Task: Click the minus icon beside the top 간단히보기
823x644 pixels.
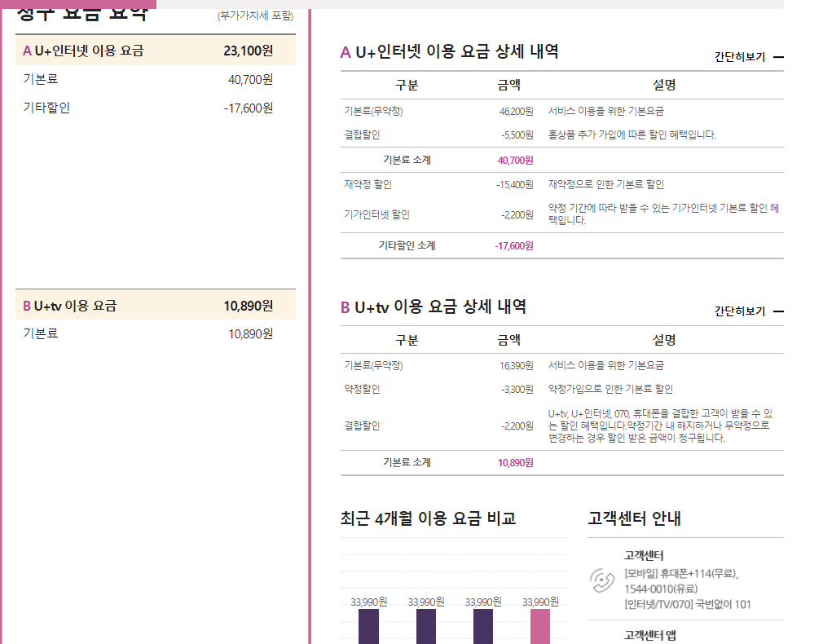Action: tap(779, 57)
